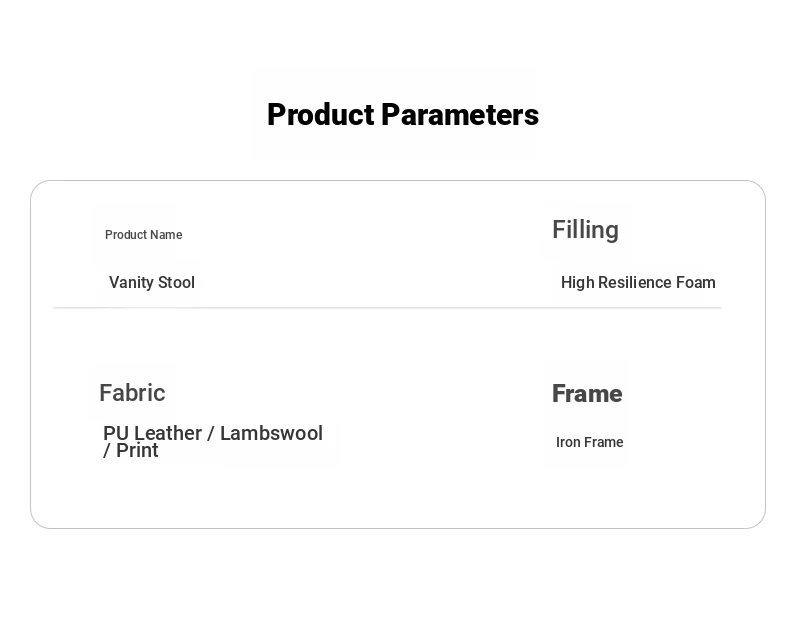Click the Vanity Stool value
The image size is (790, 622).
click(x=152, y=283)
